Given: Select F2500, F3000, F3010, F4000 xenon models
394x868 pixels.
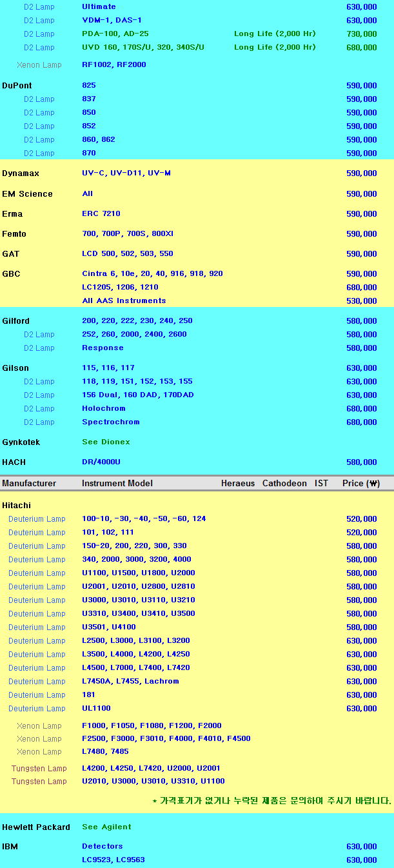Looking at the screenshot, I should 166,738.
